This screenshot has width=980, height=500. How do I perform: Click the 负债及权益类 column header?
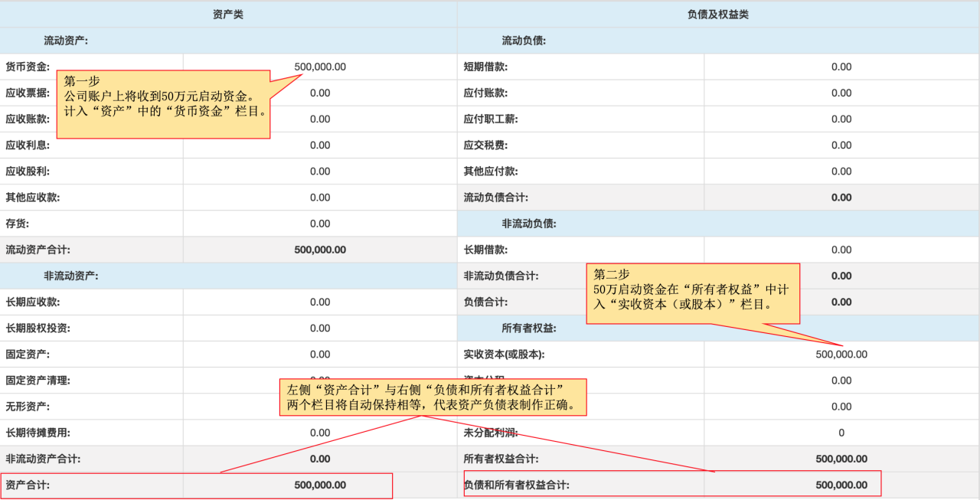click(x=718, y=15)
